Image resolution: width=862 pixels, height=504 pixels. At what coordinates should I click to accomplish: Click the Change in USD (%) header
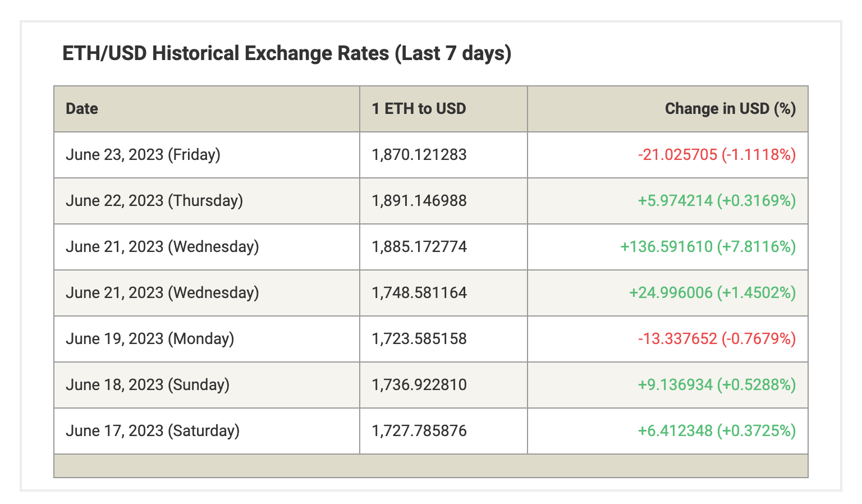point(730,109)
